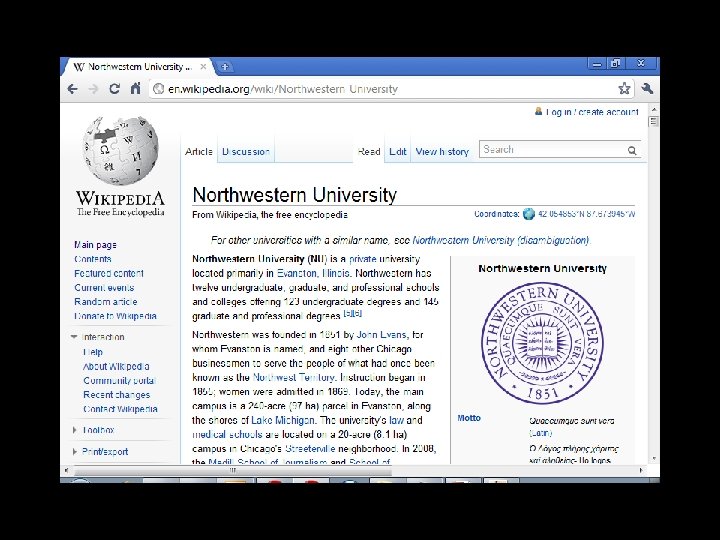Select the Northwestern University browser tab
Screen dimensions: 720x540
[x=137, y=67]
